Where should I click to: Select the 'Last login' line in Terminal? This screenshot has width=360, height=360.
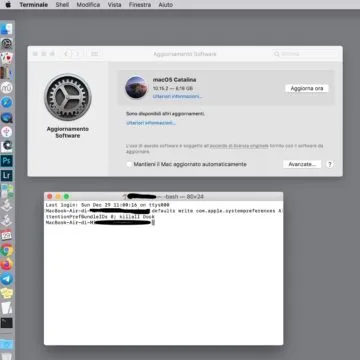tap(108, 205)
